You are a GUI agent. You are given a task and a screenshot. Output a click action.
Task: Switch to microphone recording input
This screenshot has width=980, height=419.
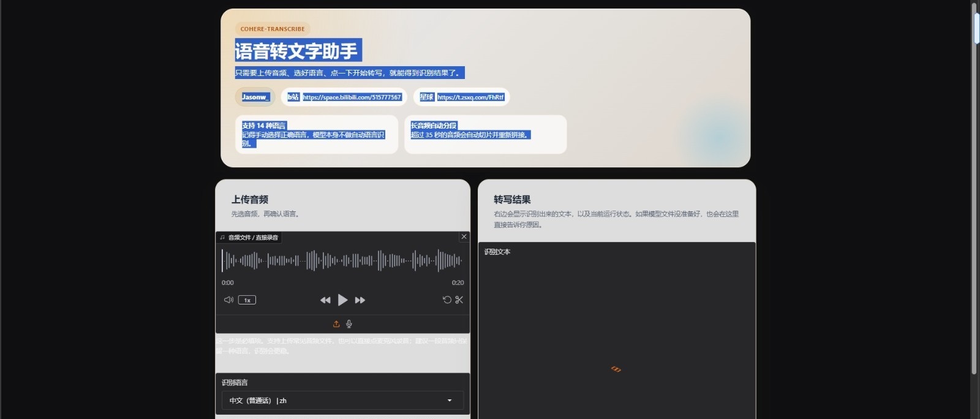point(349,324)
